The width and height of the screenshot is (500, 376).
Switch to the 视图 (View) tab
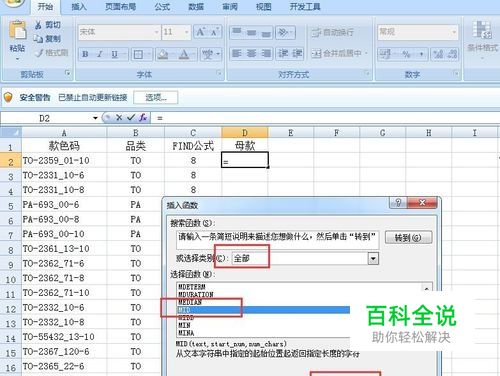[264, 7]
